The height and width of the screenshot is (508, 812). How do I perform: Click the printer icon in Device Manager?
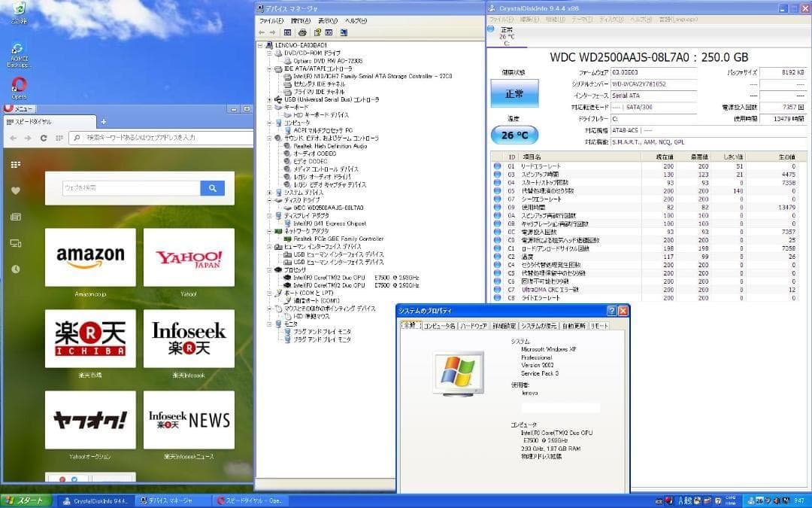coord(302,32)
